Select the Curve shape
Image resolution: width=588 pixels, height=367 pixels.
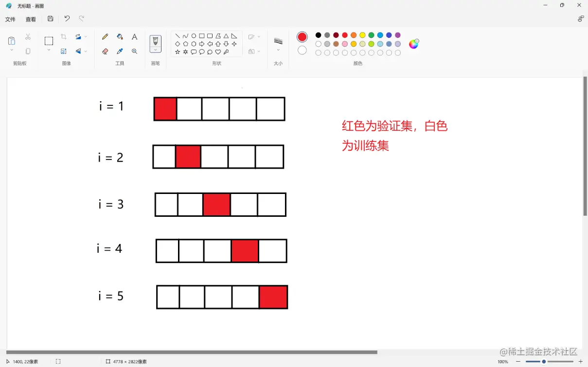pos(185,36)
